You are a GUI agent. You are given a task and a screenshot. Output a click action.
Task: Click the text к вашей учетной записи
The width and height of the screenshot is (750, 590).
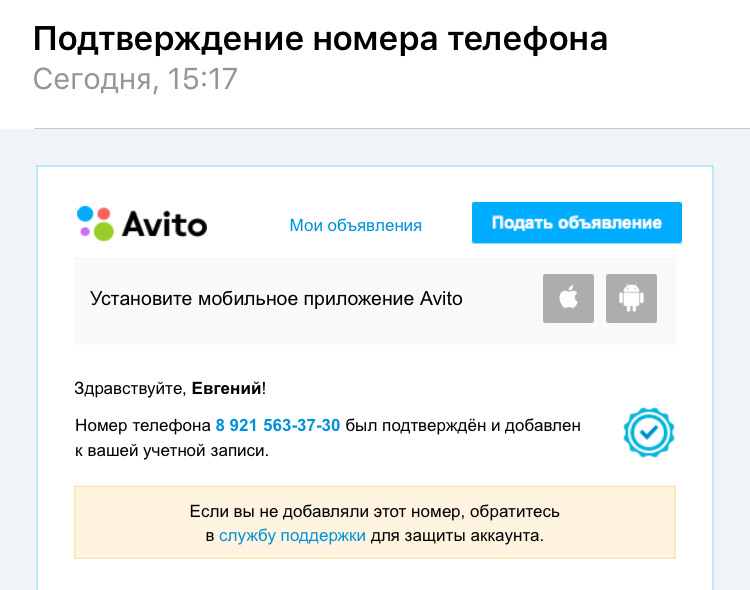click(x=172, y=451)
